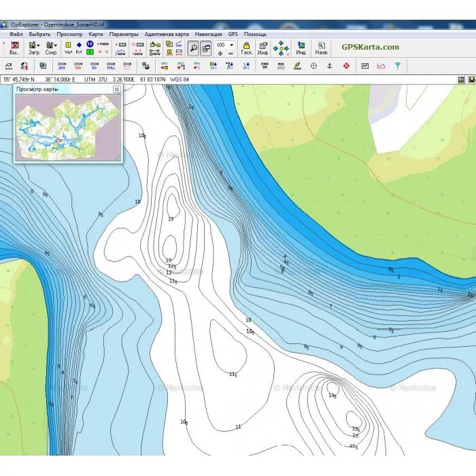Click the zoom to window rectangle button
This screenshot has width=476, height=476.
[127, 66]
